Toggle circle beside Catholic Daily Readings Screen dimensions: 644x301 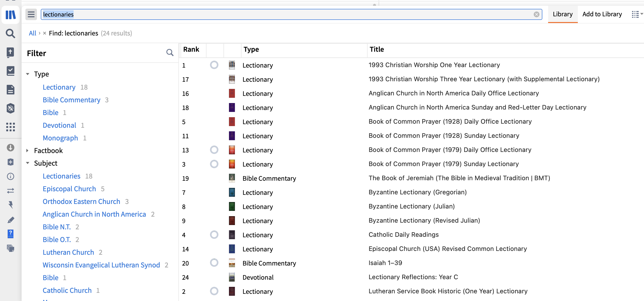[214, 235]
